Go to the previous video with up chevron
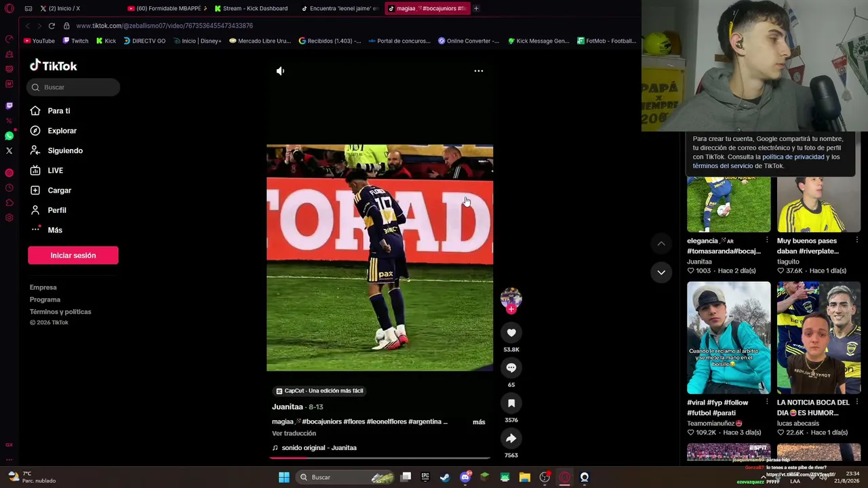This screenshot has width=868, height=488. 661,243
